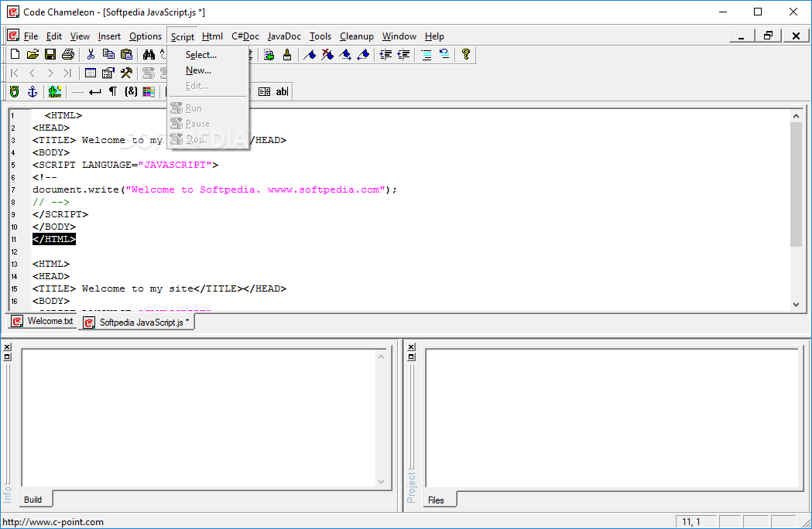
Task: Go forward with the > navigation arrow
Action: coord(50,73)
